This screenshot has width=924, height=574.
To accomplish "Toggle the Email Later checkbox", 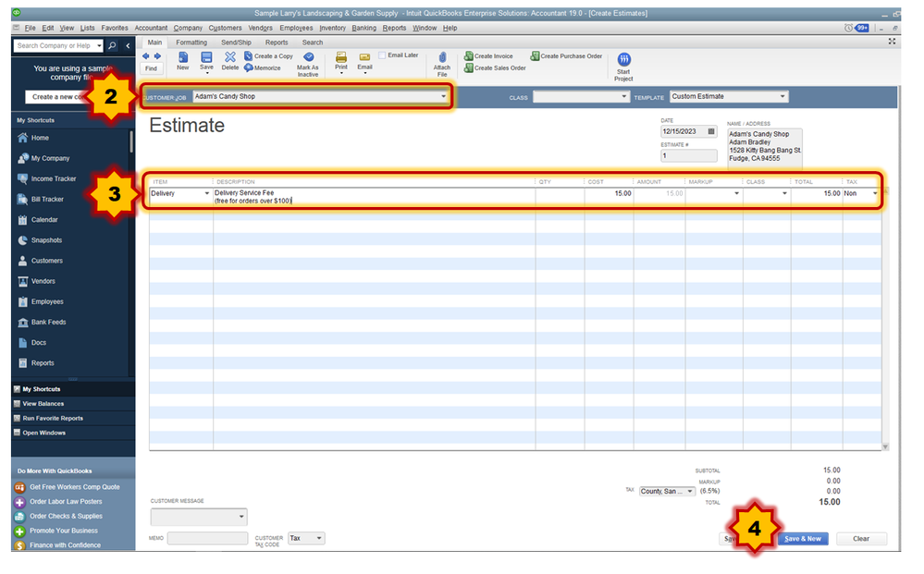I will click(x=382, y=55).
